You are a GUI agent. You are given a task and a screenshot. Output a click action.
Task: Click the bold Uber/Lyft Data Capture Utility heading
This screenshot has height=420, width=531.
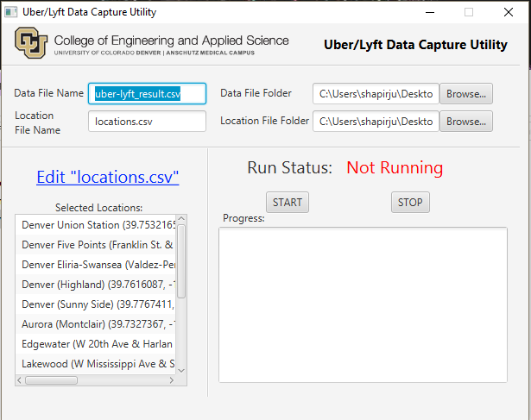(x=415, y=44)
